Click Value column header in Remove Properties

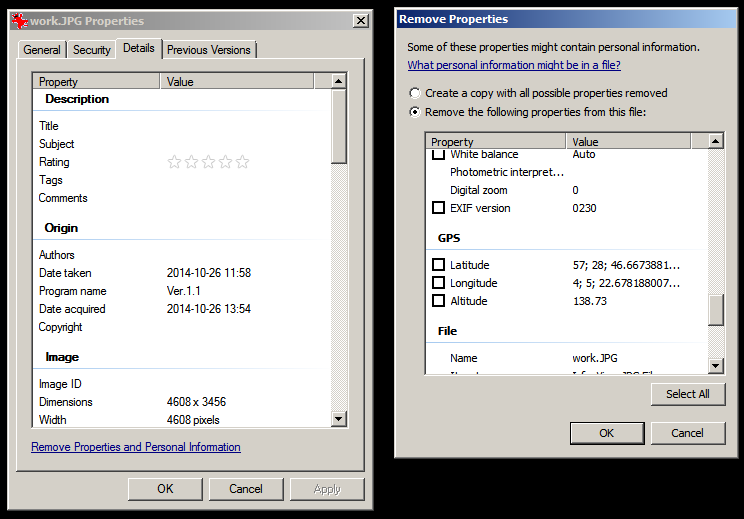click(629, 141)
